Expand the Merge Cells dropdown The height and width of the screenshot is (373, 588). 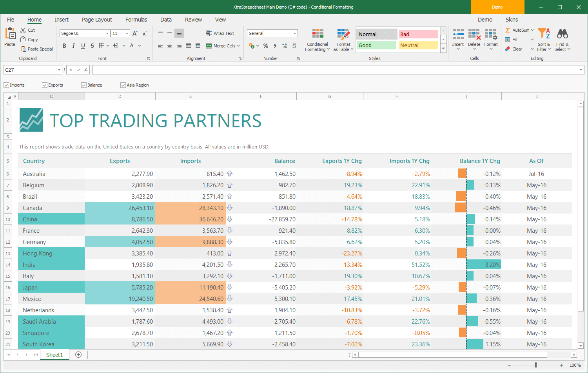[x=238, y=46]
